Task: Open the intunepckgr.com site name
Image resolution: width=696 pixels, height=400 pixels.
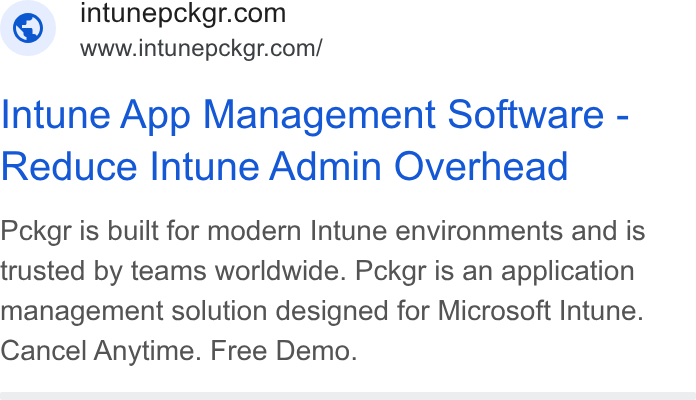Action: coord(183,13)
